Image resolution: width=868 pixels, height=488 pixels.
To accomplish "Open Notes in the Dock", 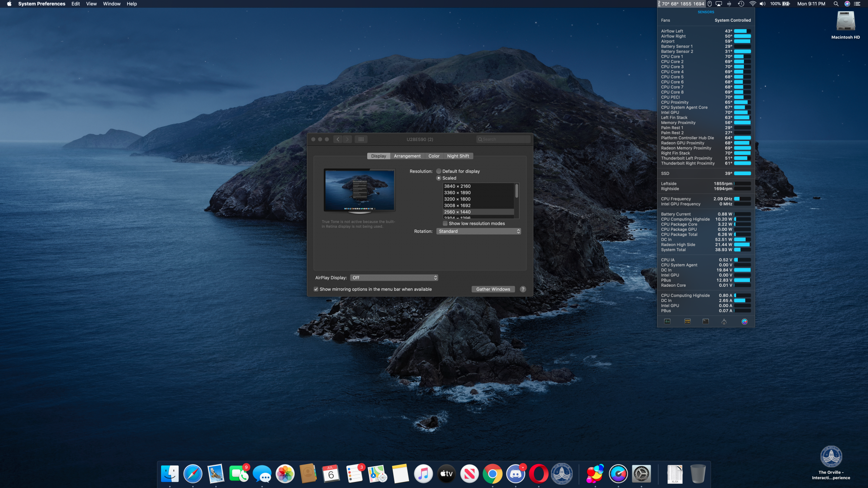I will pos(400,474).
